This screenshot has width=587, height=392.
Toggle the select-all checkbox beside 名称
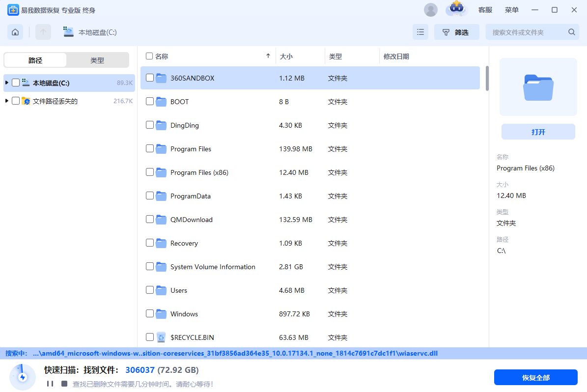click(149, 56)
